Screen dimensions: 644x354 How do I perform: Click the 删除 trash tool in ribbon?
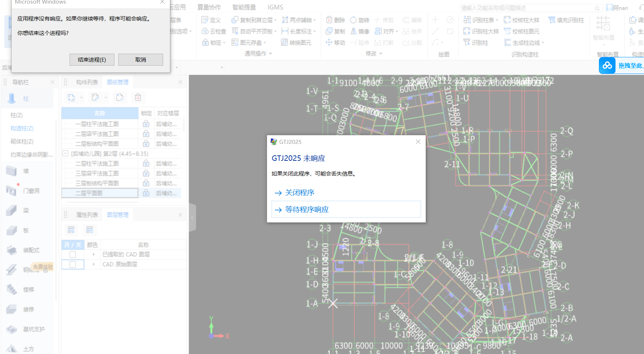pos(335,20)
